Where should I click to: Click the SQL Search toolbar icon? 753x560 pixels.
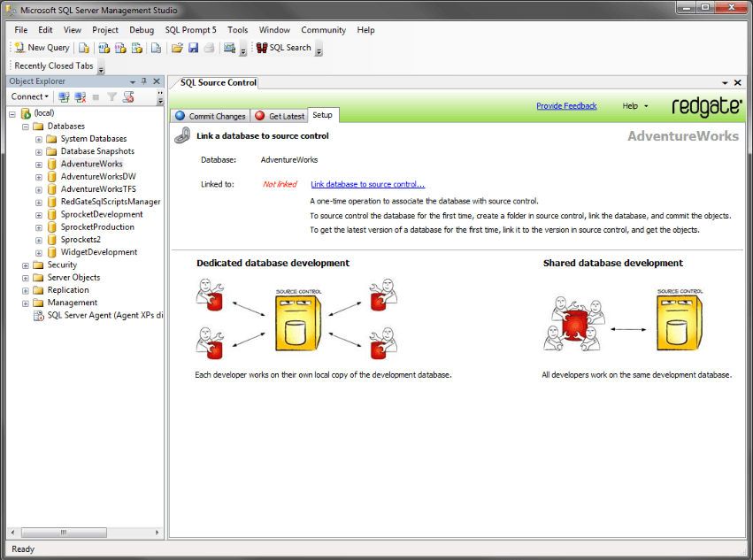click(x=260, y=48)
